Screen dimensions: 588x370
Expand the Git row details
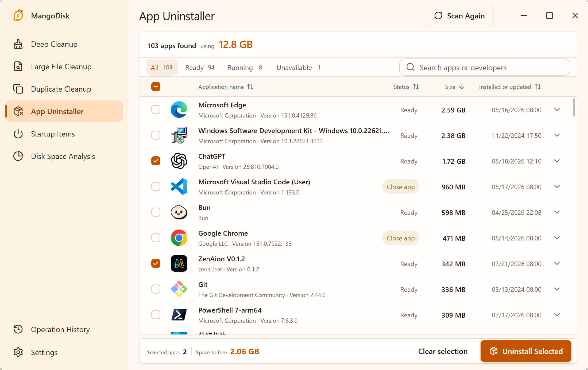point(557,289)
